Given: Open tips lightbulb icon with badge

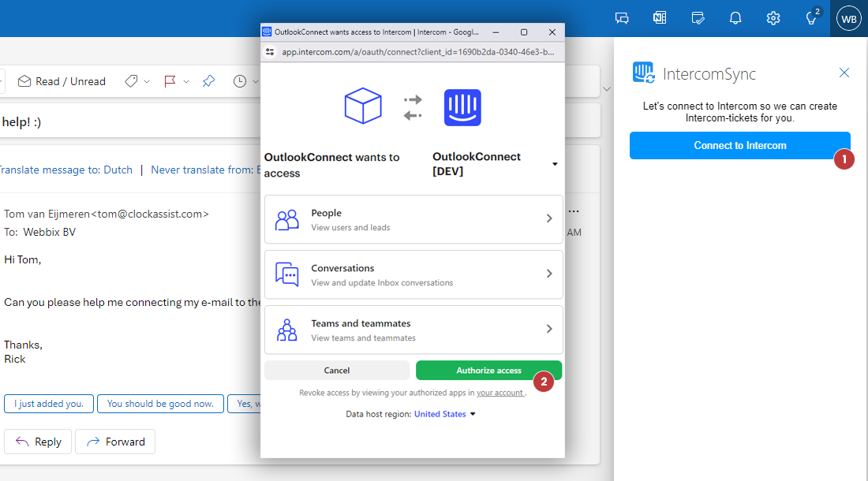Looking at the screenshot, I should coord(812,17).
